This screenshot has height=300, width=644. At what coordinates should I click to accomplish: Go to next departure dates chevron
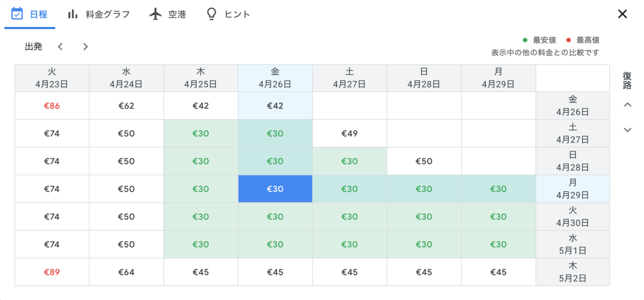pos(85,47)
